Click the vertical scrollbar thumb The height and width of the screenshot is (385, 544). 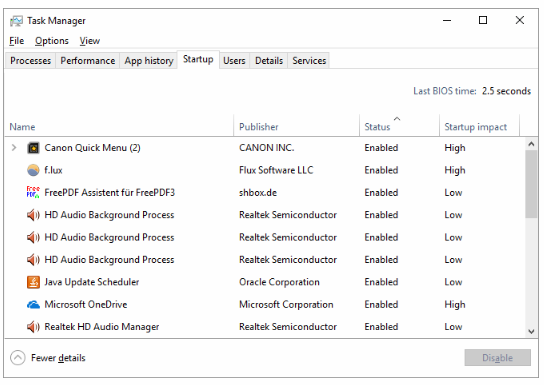[x=531, y=184]
